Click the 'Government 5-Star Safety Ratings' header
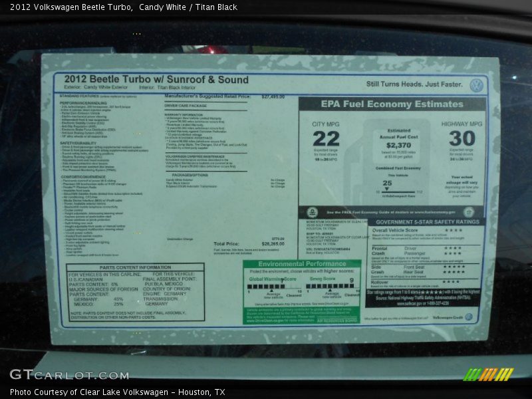Viewport: 532px width, 399px height. (x=428, y=222)
